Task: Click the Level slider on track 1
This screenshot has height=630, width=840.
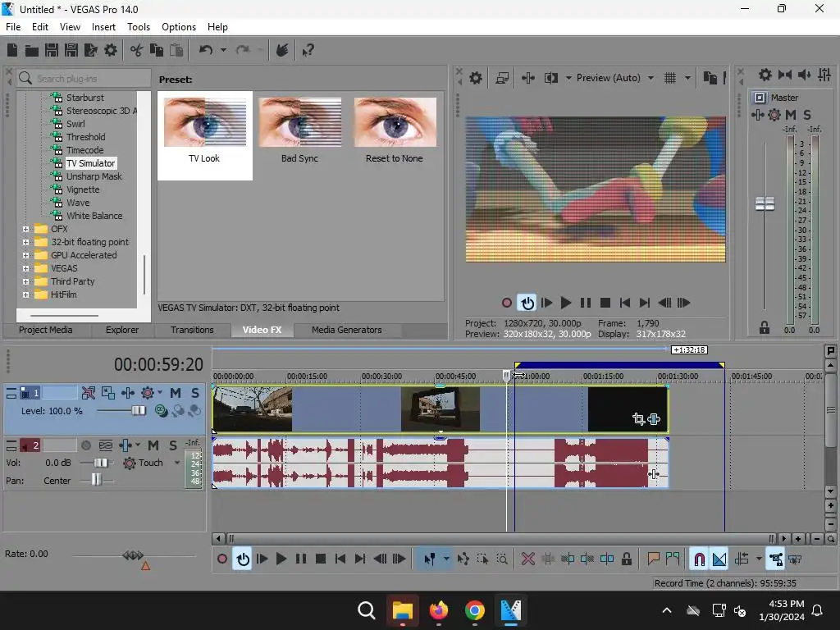Action: pos(138,411)
